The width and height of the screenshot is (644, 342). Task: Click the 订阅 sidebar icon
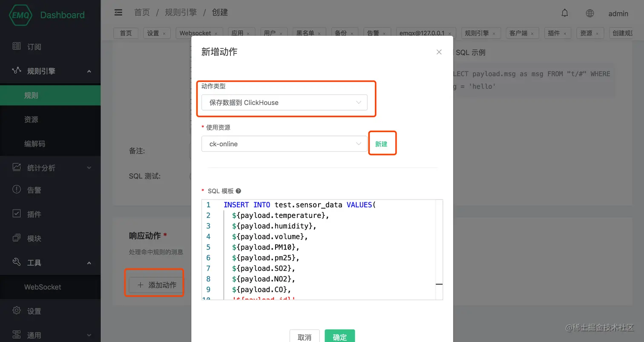click(17, 46)
